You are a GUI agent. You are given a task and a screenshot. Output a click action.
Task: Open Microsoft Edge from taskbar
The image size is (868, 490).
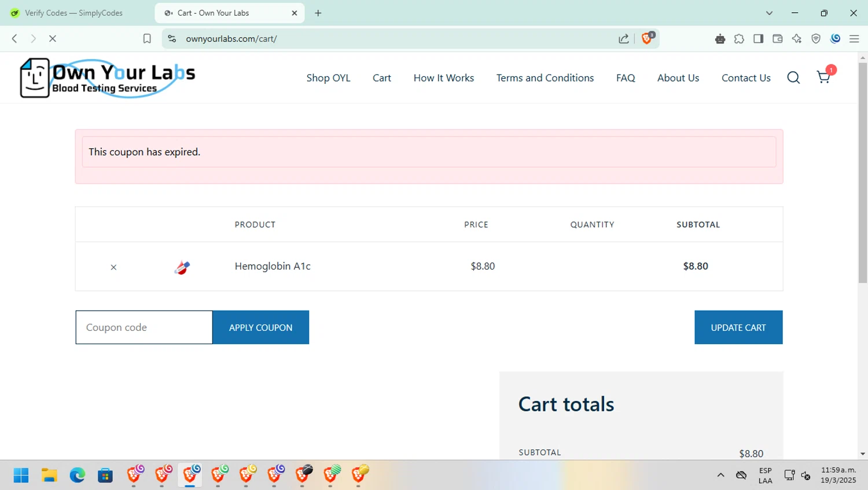click(x=77, y=475)
